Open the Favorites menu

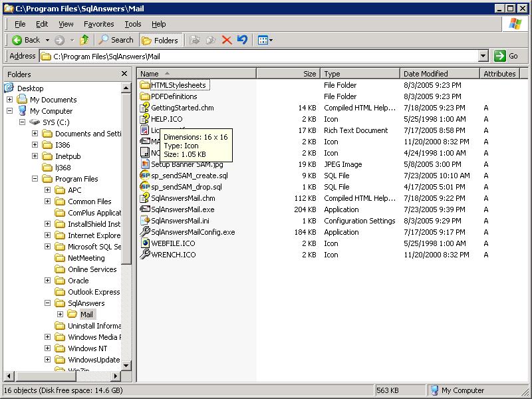click(98, 24)
